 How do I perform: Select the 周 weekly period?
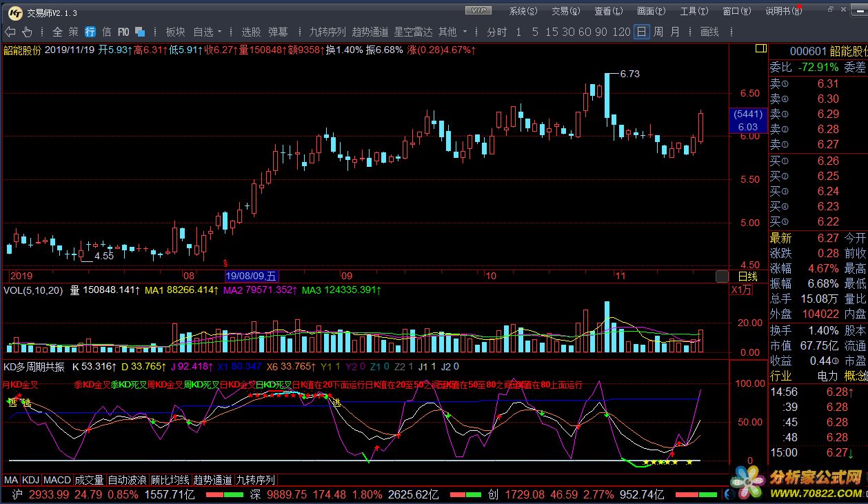pyautogui.click(x=658, y=32)
